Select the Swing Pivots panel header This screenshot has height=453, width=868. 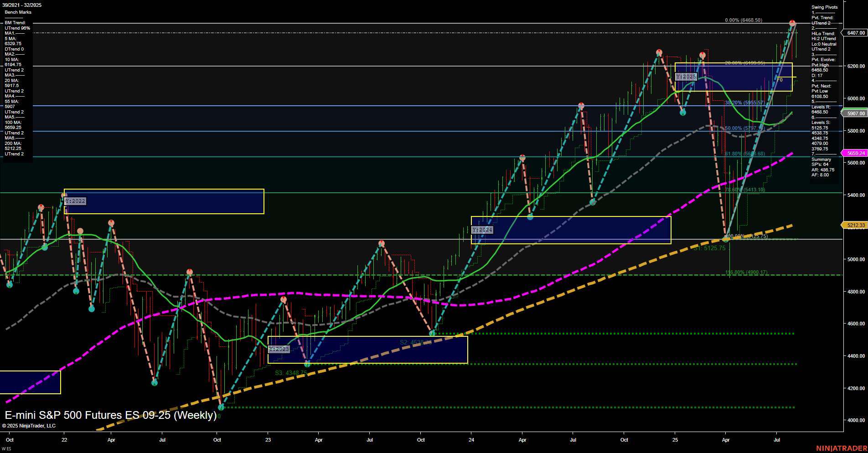point(825,7)
